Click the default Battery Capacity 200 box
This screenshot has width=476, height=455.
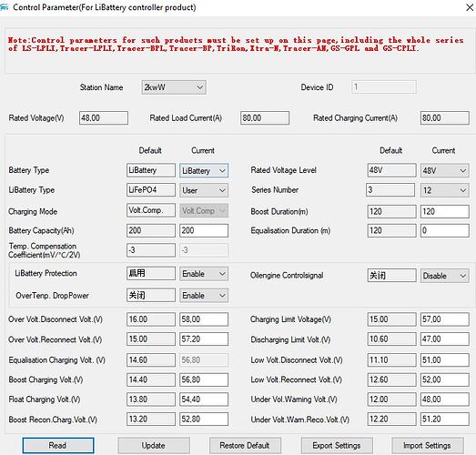pos(151,230)
